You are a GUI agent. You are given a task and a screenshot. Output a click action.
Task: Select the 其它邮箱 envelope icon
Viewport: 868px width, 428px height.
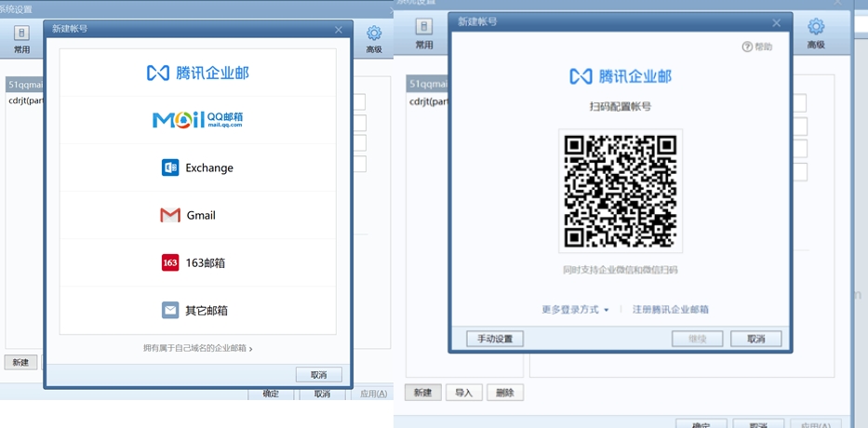(170, 310)
